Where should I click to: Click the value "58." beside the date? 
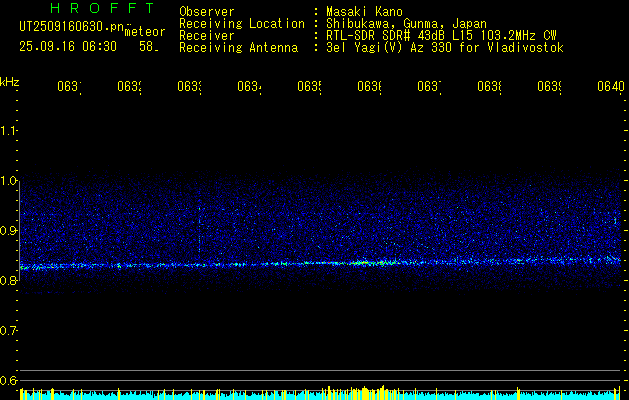[x=149, y=47]
